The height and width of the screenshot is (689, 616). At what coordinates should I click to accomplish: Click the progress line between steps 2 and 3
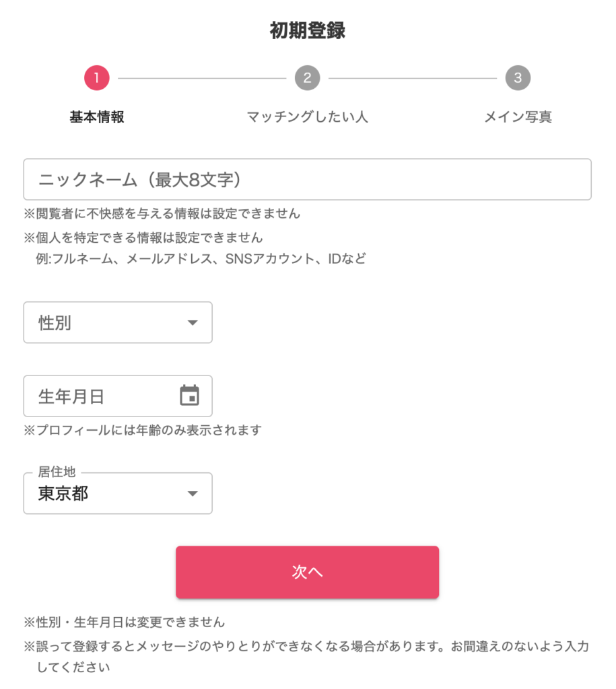point(413,77)
